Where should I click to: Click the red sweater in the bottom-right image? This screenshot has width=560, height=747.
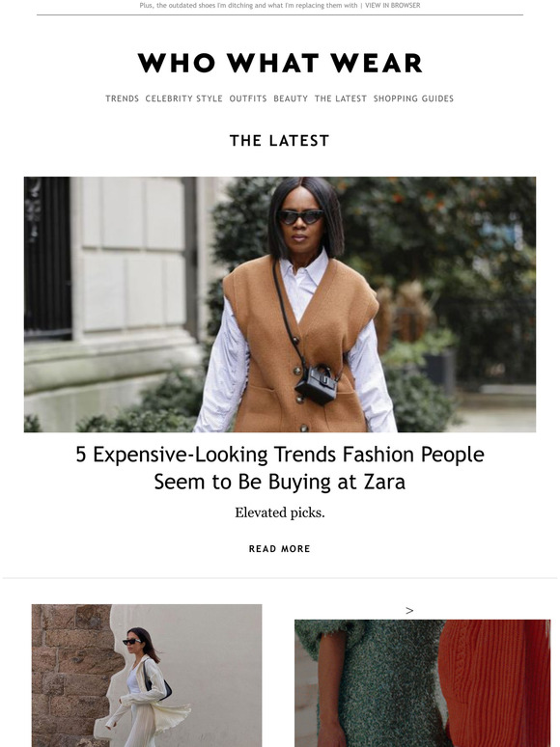(x=494, y=683)
